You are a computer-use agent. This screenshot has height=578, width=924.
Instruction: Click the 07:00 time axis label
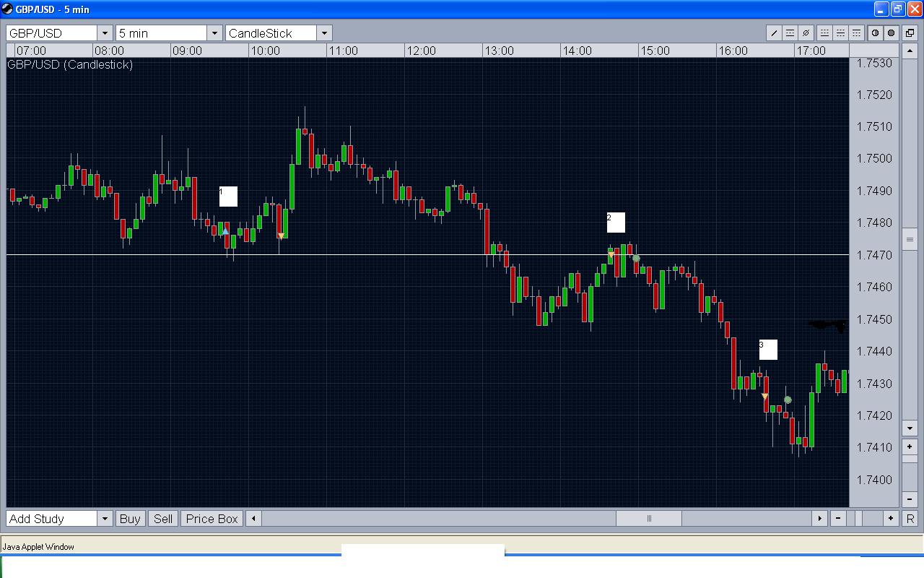click(31, 51)
